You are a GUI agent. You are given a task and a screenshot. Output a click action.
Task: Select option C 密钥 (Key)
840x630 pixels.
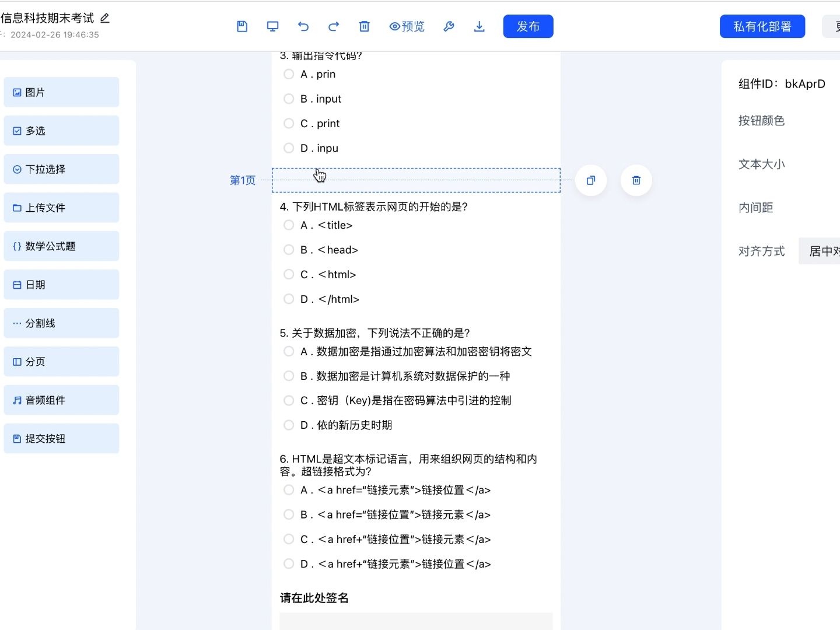click(289, 400)
